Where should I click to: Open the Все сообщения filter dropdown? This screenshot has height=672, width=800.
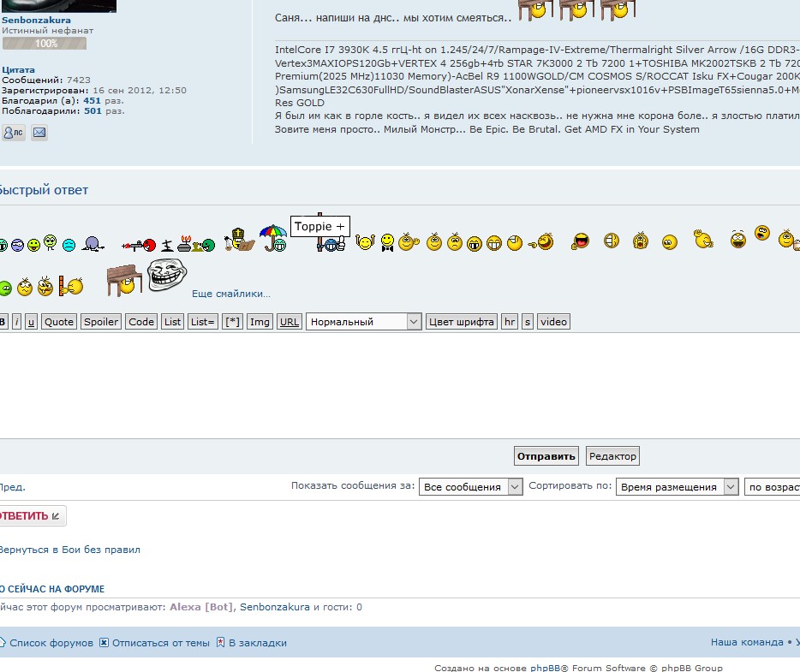(x=470, y=486)
